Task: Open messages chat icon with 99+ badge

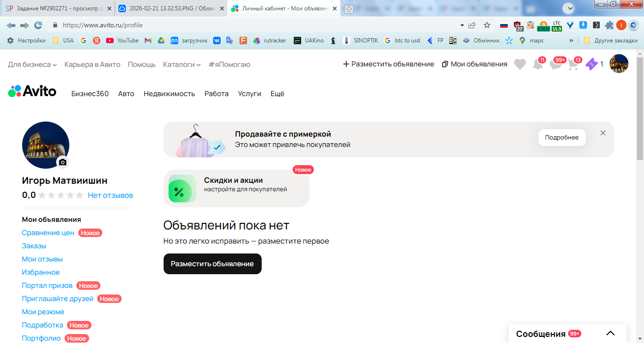Action: point(556,64)
